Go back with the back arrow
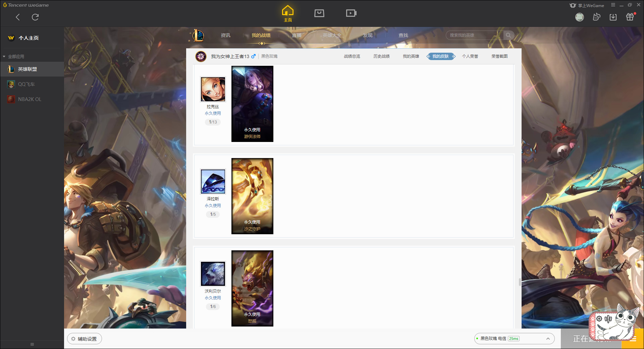Viewport: 644px width, 349px height. click(x=18, y=17)
